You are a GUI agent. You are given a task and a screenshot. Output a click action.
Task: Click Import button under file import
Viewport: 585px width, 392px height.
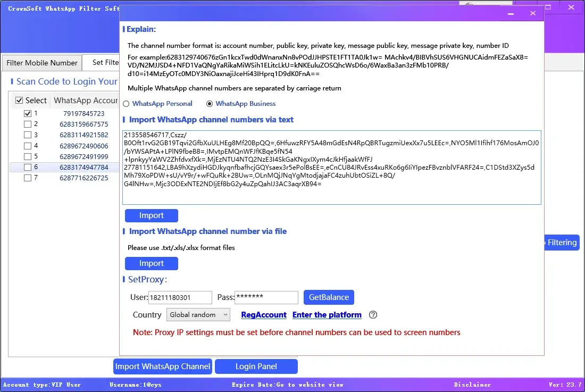coord(152,263)
